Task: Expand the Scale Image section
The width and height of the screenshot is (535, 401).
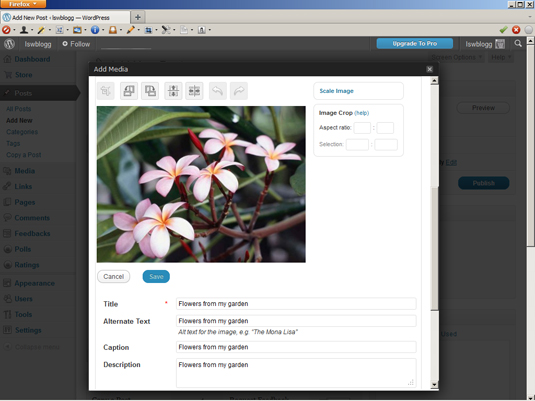Action: tap(336, 91)
